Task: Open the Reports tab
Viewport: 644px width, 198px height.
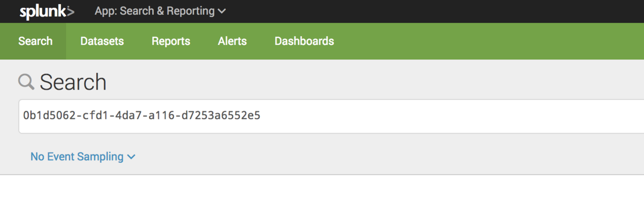Action: click(171, 41)
